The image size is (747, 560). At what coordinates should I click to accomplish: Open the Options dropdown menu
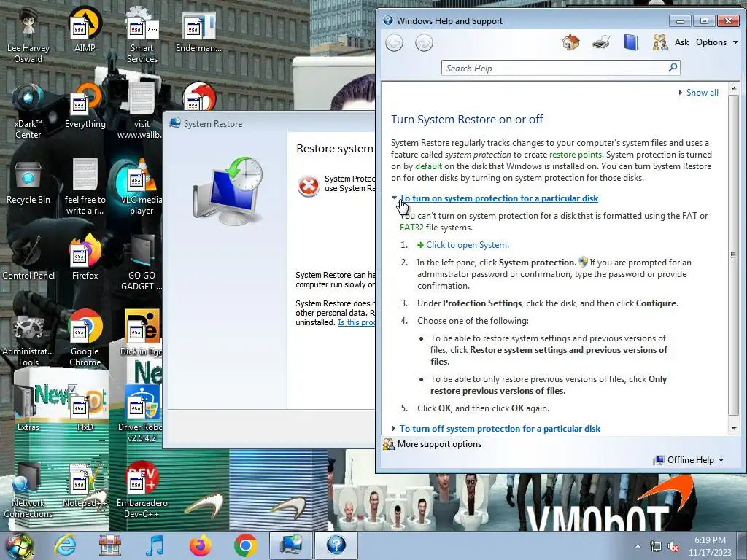pos(716,42)
